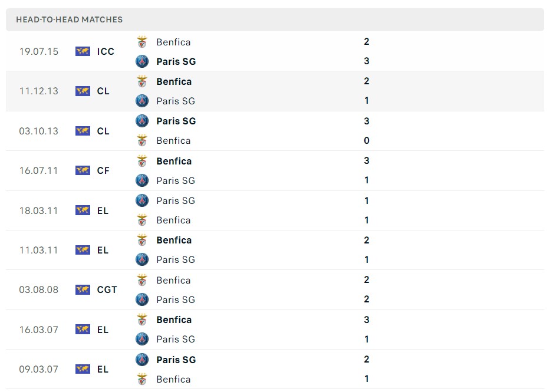Click the Paris SG crest in the 09.03.07 match
Screen dimensions: 553x392
[x=141, y=360]
